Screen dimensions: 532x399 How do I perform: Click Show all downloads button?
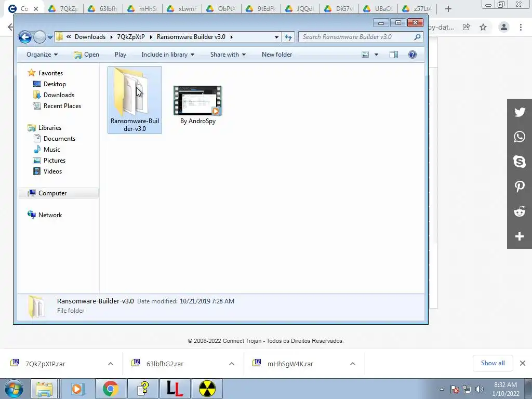pyautogui.click(x=493, y=363)
